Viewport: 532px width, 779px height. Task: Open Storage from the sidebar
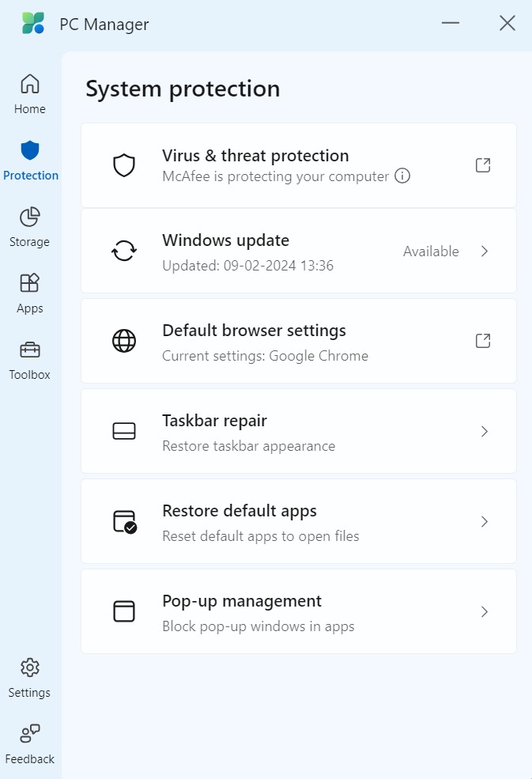(29, 225)
